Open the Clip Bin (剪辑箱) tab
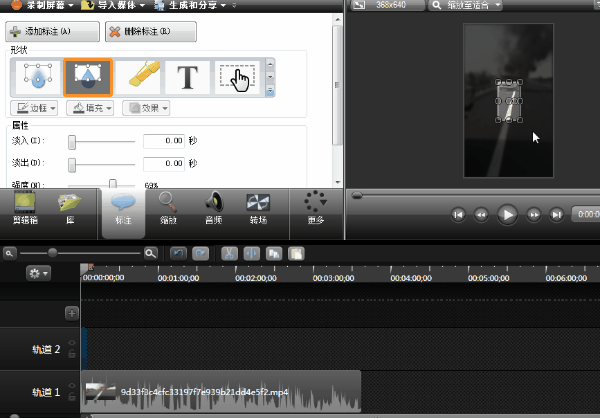The height and width of the screenshot is (418, 600). [x=25, y=208]
